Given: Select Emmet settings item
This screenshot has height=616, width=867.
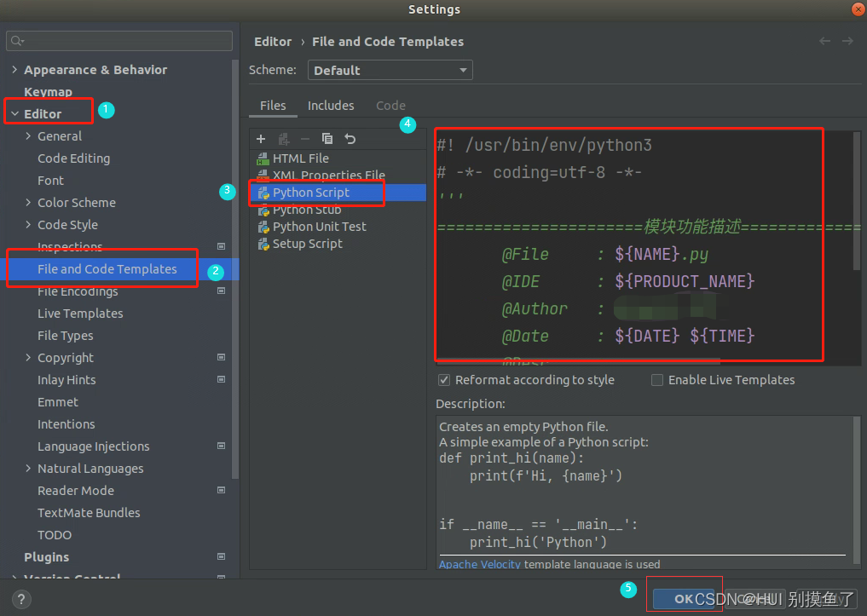Looking at the screenshot, I should pyautogui.click(x=57, y=401).
